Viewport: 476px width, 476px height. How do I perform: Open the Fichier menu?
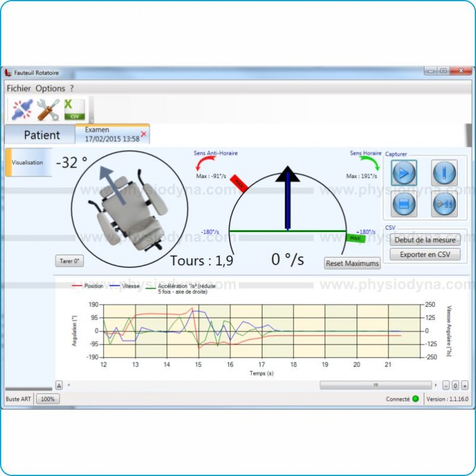click(x=19, y=88)
